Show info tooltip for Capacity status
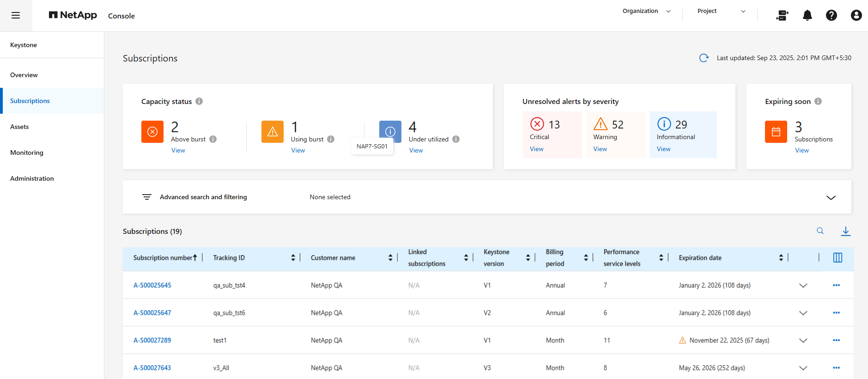Viewport: 868px width, 379px height. [199, 101]
